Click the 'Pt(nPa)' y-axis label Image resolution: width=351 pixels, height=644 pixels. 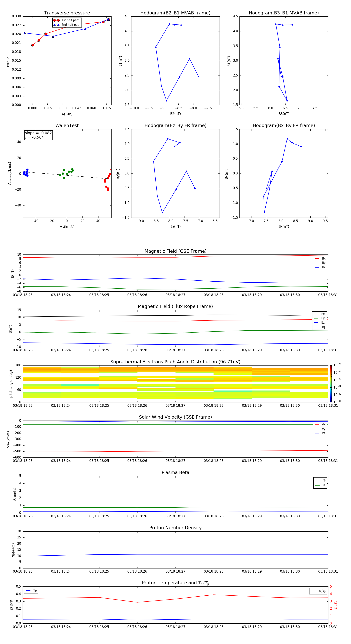[8, 61]
